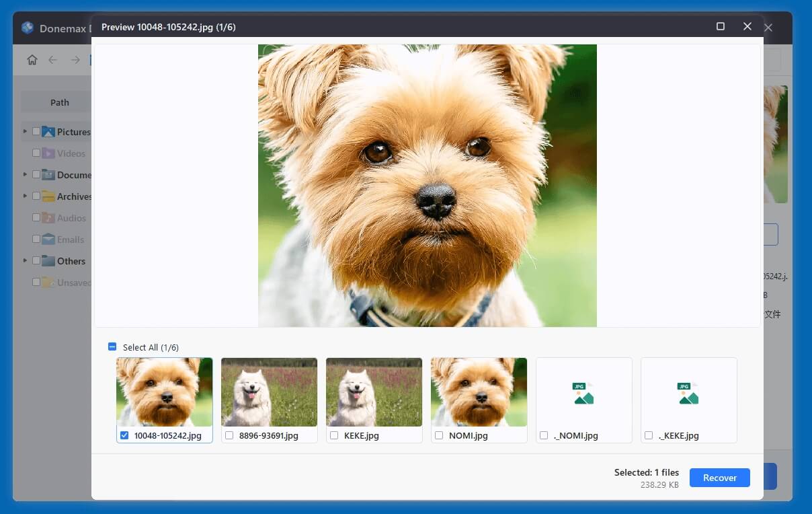Click the Videos category icon

click(x=47, y=153)
